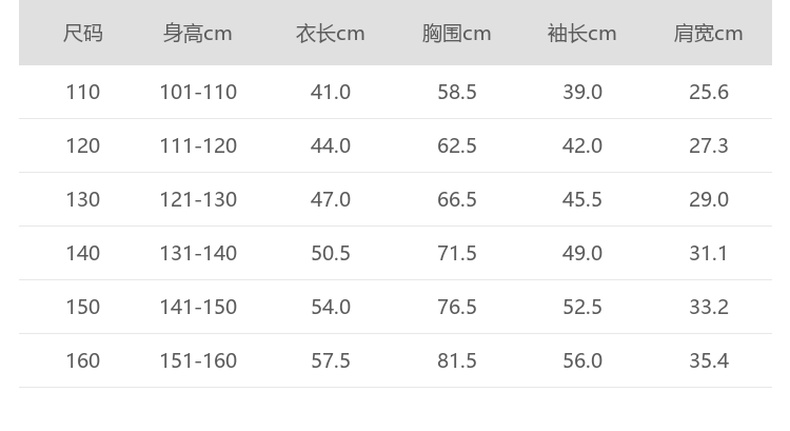Screen dimensions: 790x431
Task: Click the 肩宽cm column header
Action: [708, 34]
